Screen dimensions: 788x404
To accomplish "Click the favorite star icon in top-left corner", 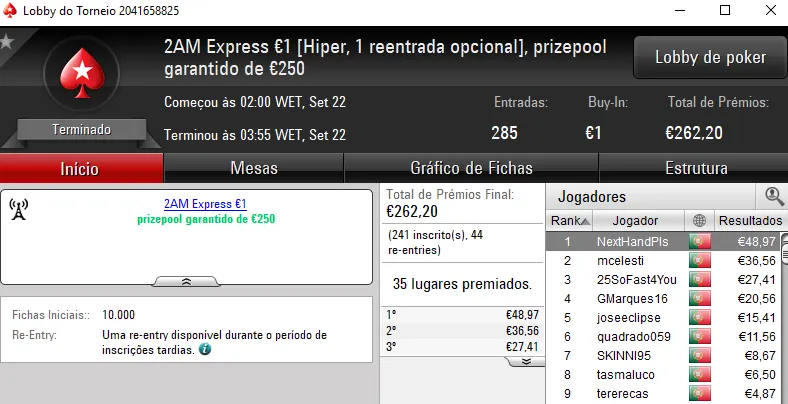I will [x=6, y=42].
